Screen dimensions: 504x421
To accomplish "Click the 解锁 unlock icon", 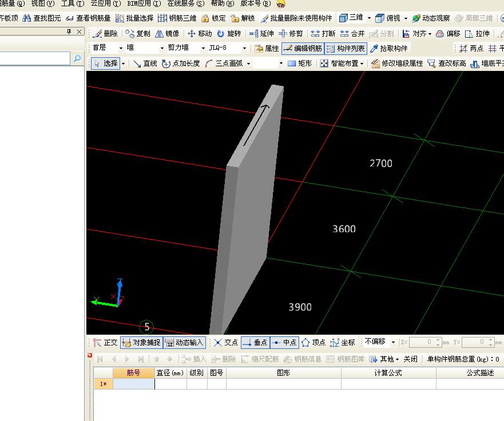I will [246, 18].
